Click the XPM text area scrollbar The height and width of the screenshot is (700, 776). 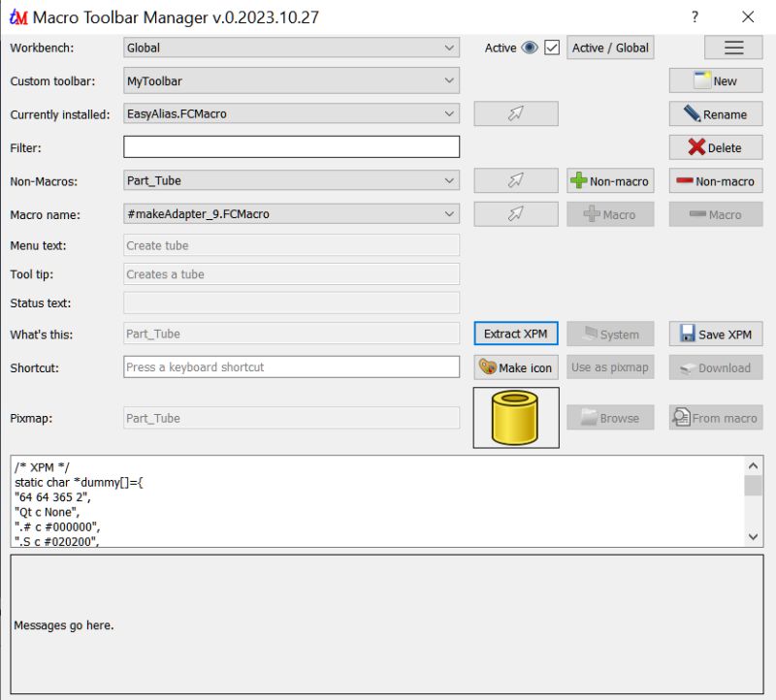(x=754, y=500)
